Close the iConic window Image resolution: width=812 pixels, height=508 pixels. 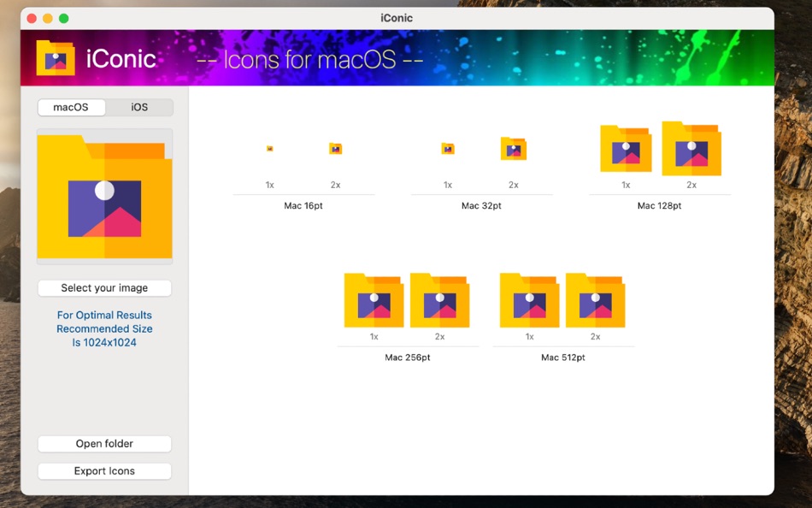(x=32, y=19)
